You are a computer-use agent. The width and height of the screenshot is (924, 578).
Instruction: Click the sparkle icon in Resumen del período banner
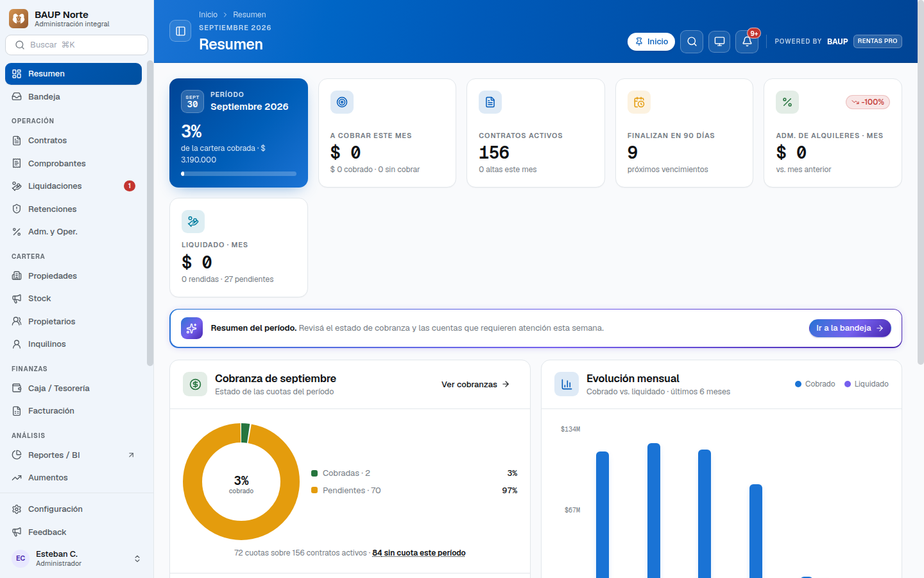[x=192, y=328]
